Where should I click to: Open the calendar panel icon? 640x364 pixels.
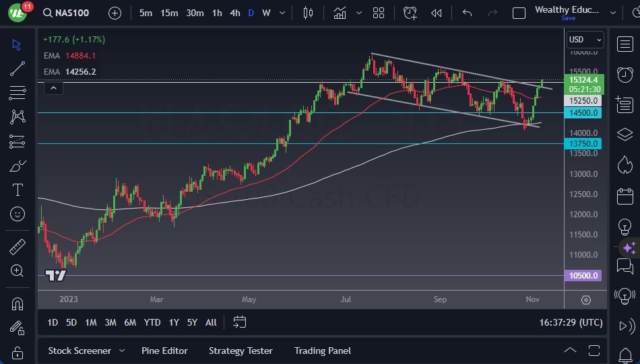coord(625,196)
